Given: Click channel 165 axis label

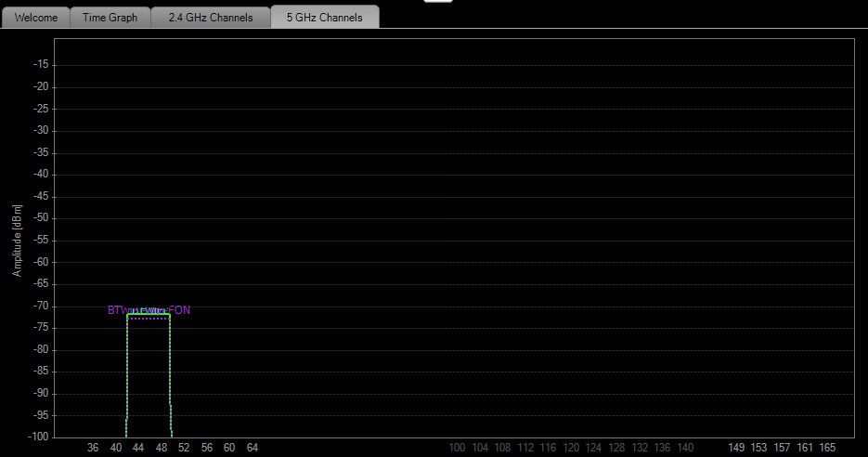Looking at the screenshot, I should pos(827,448).
